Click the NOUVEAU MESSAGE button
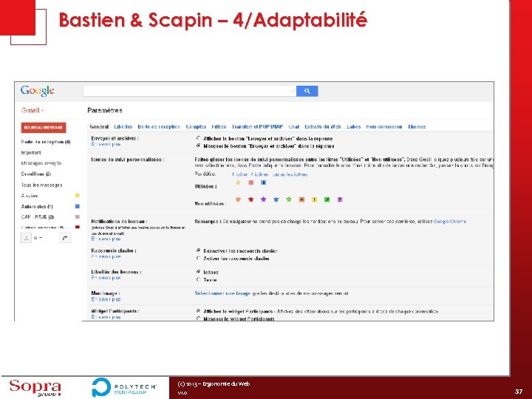Image resolution: width=532 pixels, height=399 pixels. tap(44, 128)
